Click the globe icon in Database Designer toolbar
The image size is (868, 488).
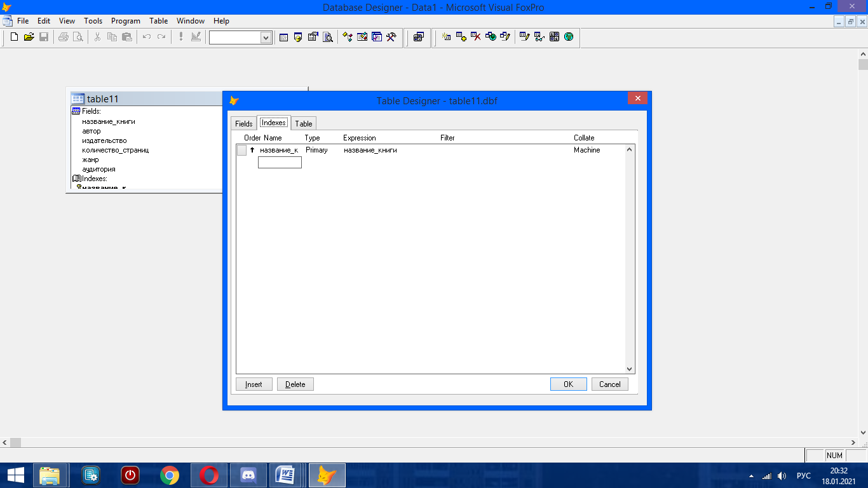569,37
